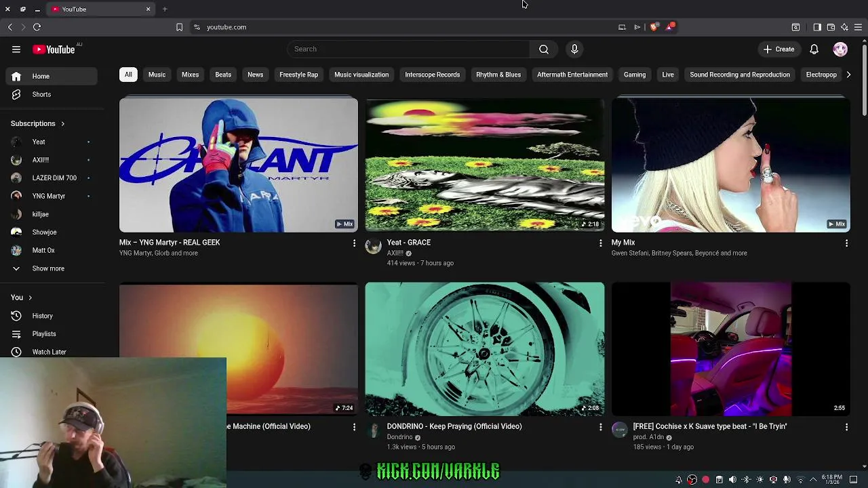Select the All filter chip

click(x=128, y=75)
